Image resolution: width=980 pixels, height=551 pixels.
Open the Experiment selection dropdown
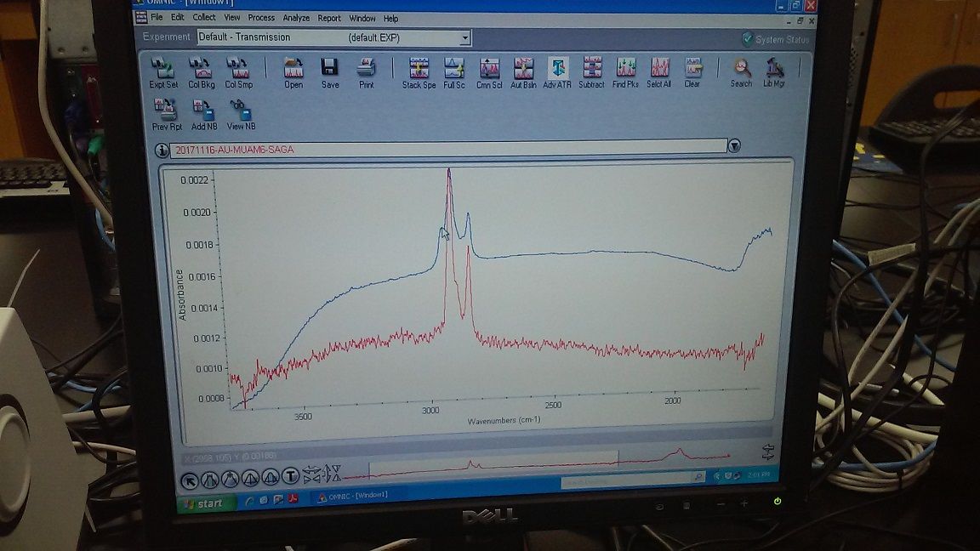(x=464, y=38)
